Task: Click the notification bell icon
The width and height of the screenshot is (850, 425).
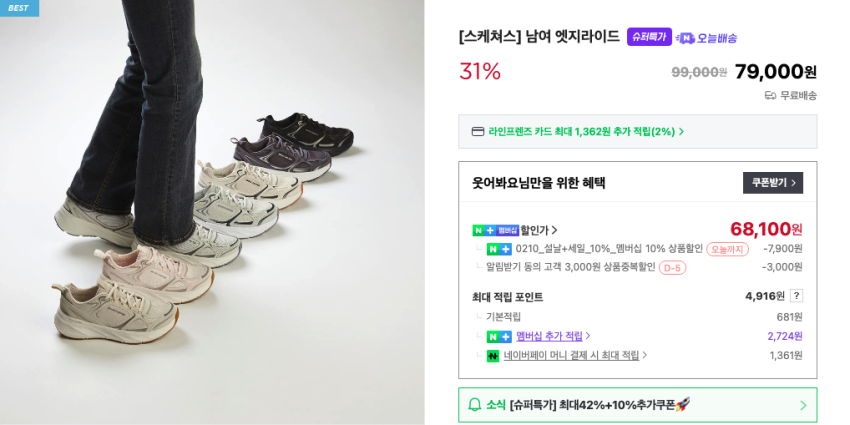Action: [x=475, y=405]
